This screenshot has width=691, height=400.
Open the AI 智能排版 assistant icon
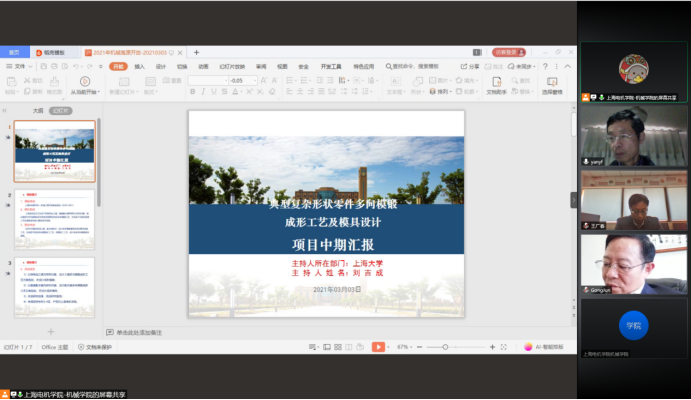528,347
